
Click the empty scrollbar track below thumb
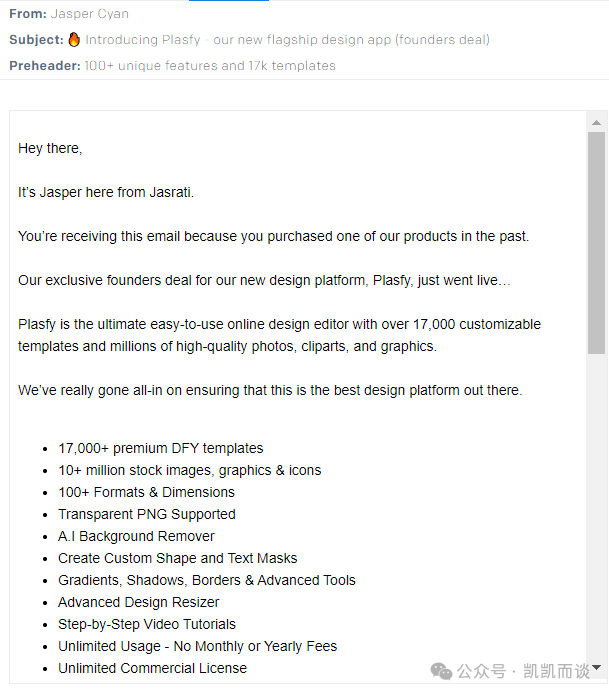(x=596, y=500)
